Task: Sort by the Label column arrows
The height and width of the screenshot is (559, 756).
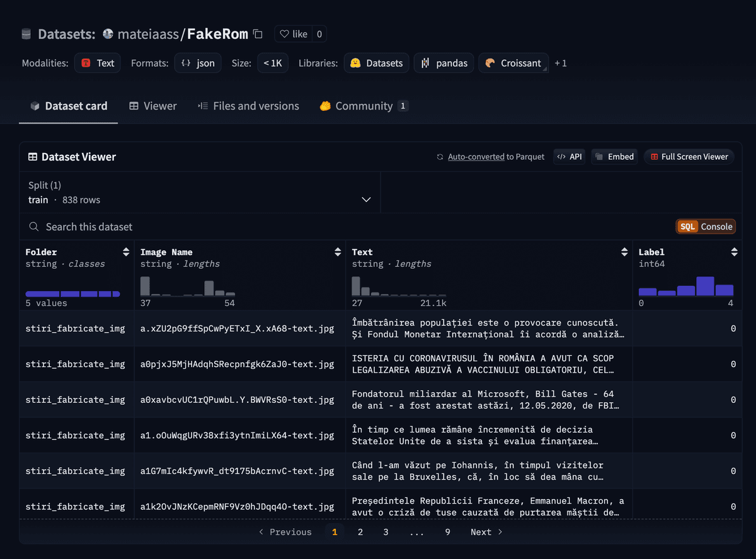Action: click(734, 252)
